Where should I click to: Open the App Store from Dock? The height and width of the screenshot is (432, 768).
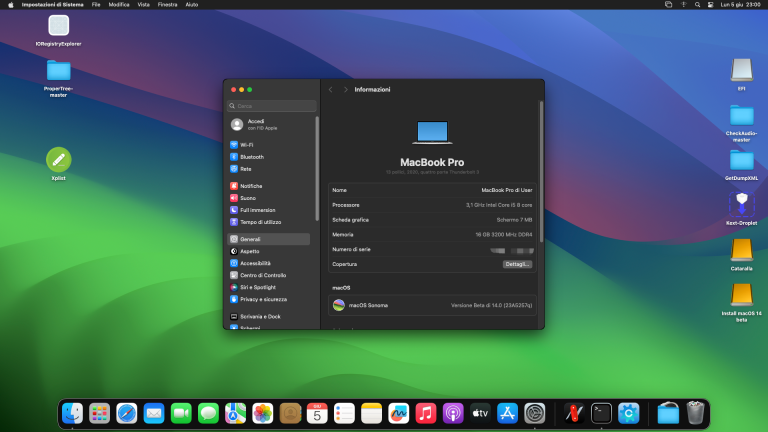pyautogui.click(x=506, y=412)
